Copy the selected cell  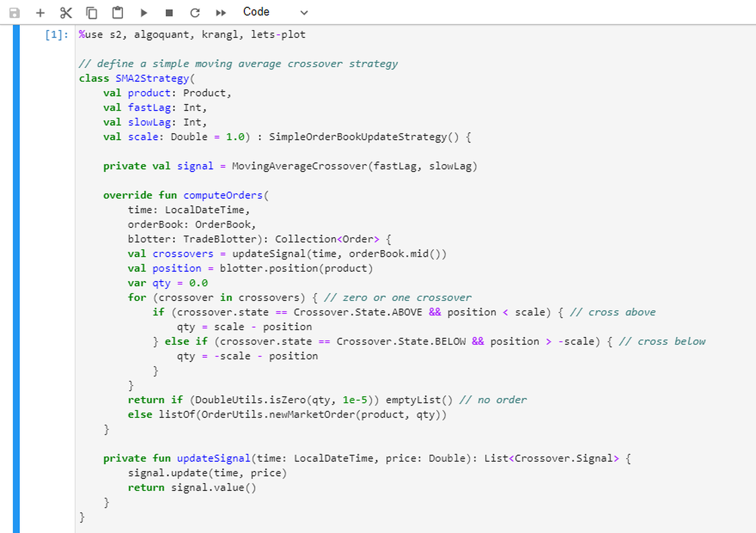91,13
